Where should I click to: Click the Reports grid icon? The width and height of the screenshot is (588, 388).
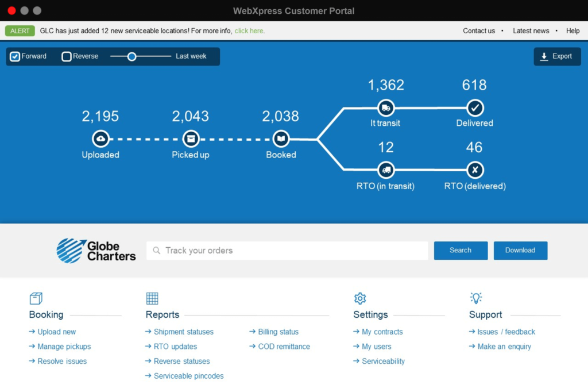pos(152,298)
